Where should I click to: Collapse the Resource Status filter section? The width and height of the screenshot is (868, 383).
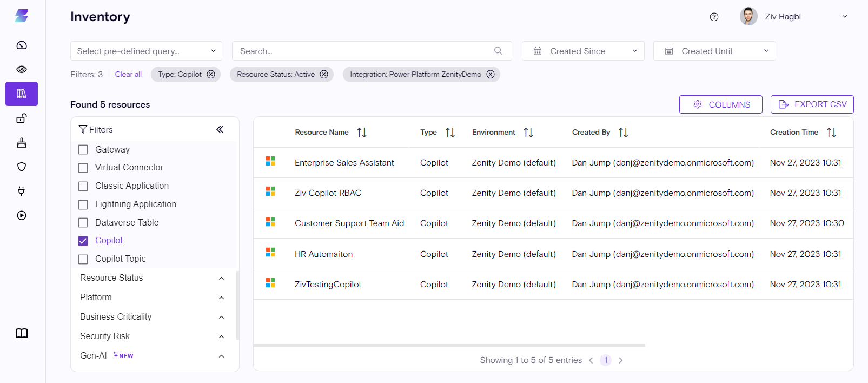coord(221,278)
